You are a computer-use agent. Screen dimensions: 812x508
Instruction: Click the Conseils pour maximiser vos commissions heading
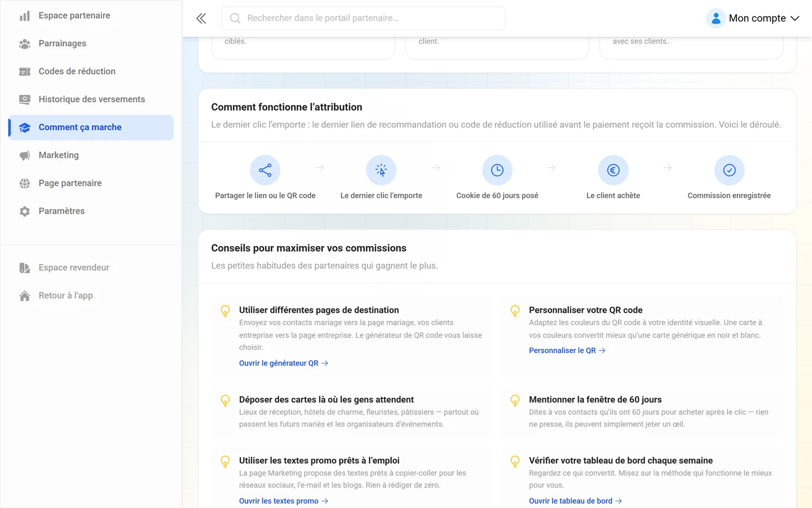309,248
